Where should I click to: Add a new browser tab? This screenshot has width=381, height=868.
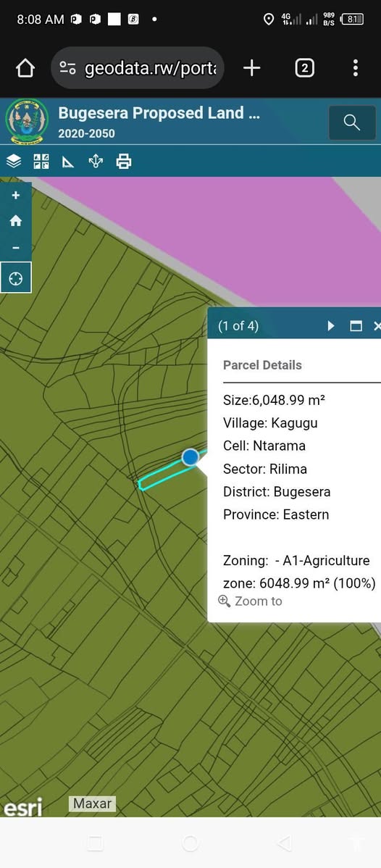[251, 68]
